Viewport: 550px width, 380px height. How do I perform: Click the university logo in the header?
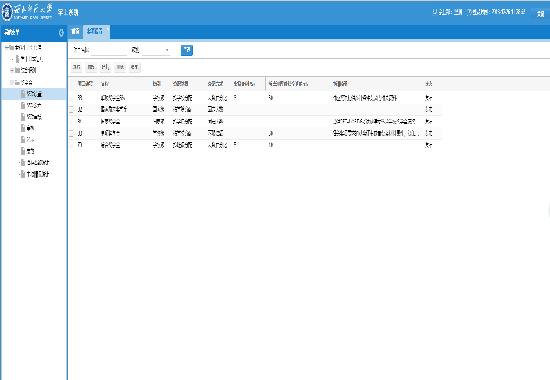pos(7,12)
